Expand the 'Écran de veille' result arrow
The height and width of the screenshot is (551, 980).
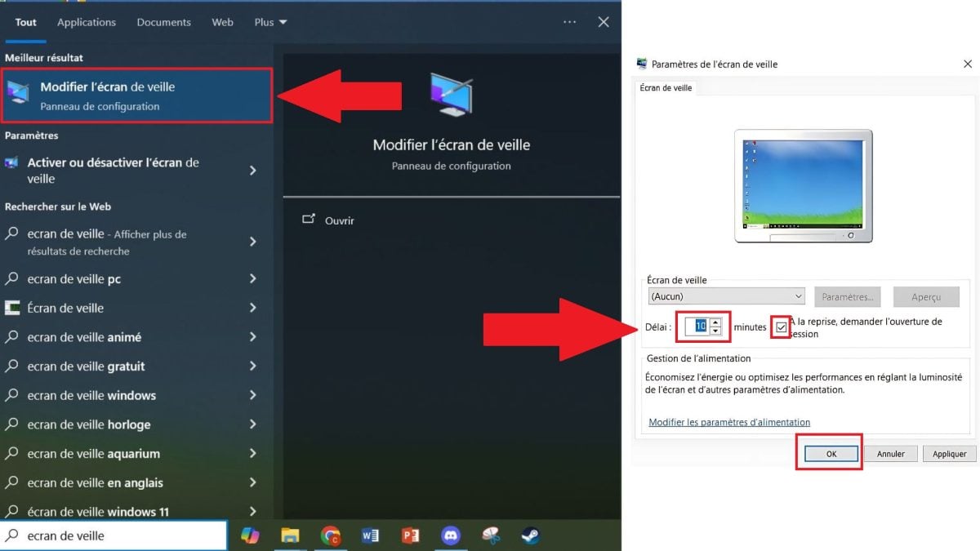[253, 308]
